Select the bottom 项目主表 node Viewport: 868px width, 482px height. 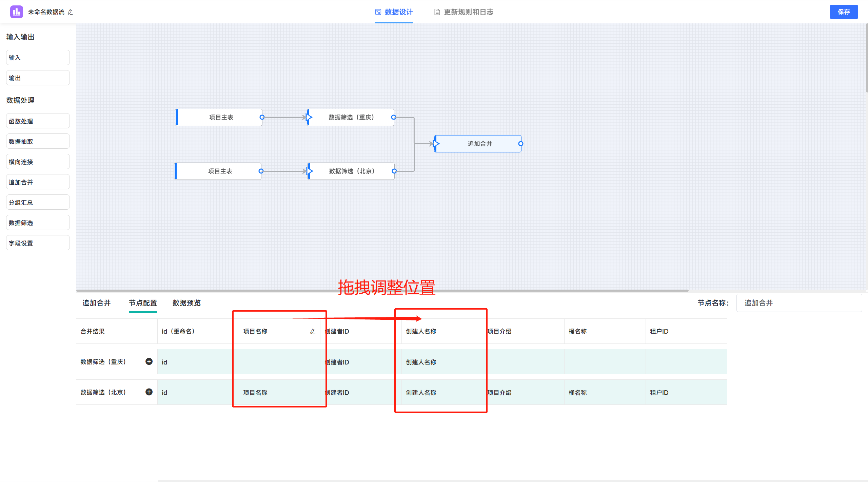(x=218, y=171)
